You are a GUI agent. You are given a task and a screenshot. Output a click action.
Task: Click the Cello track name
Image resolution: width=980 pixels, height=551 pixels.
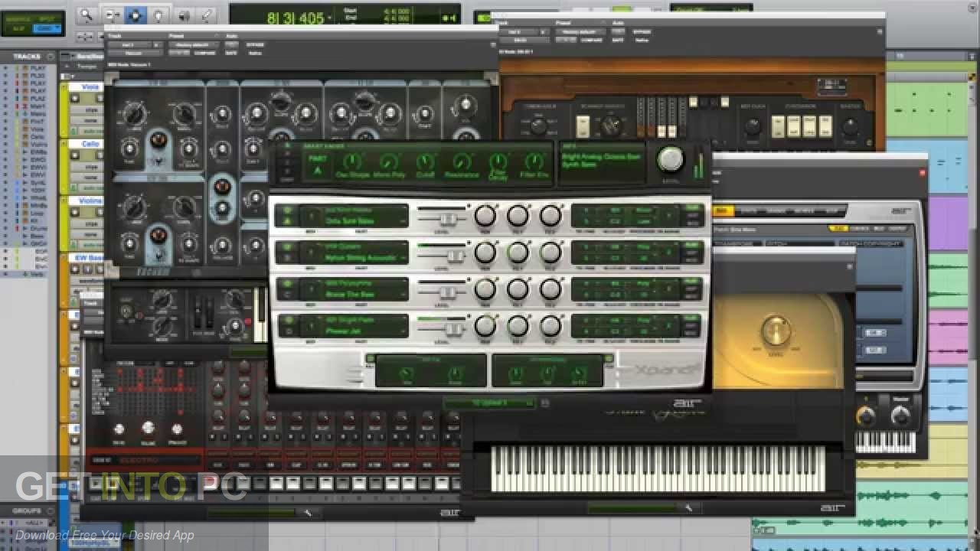[91, 144]
